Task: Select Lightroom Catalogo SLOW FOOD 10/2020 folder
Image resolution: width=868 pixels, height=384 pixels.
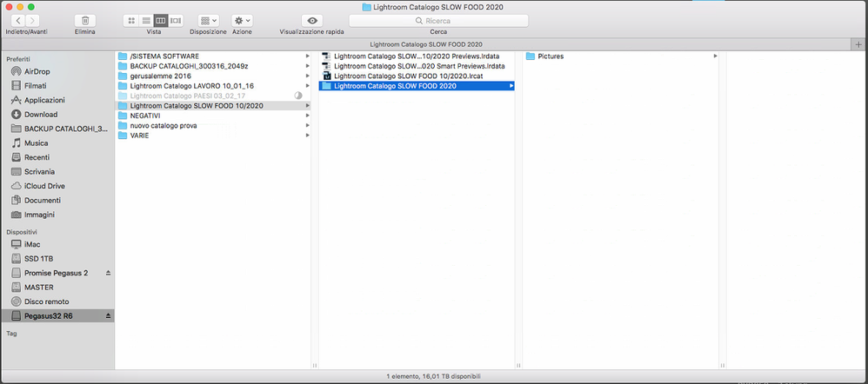Action: click(x=213, y=106)
